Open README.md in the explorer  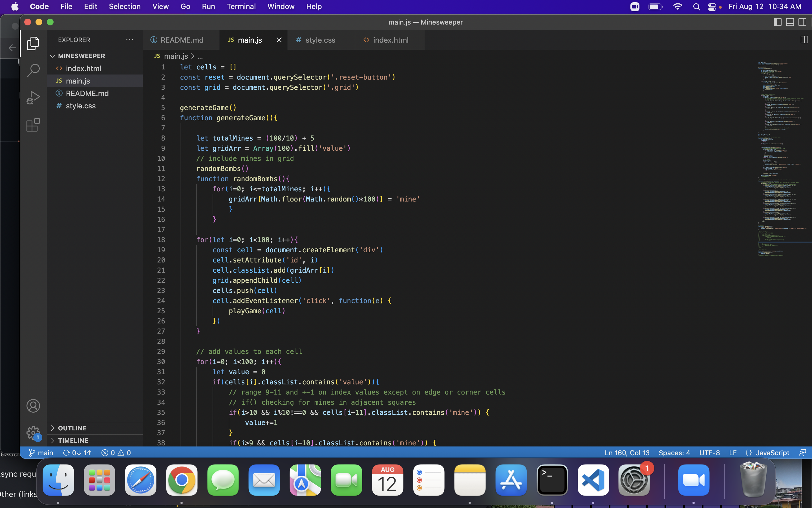[x=95, y=93]
